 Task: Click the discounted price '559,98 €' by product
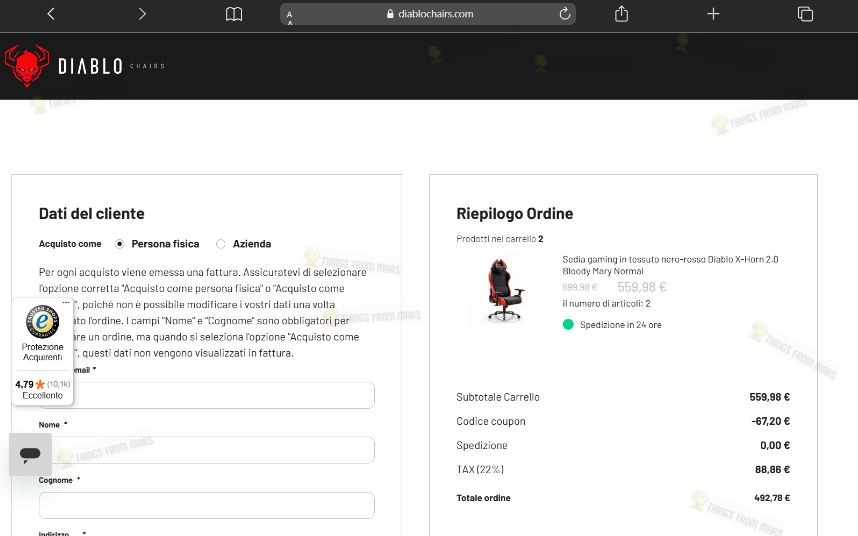click(641, 287)
